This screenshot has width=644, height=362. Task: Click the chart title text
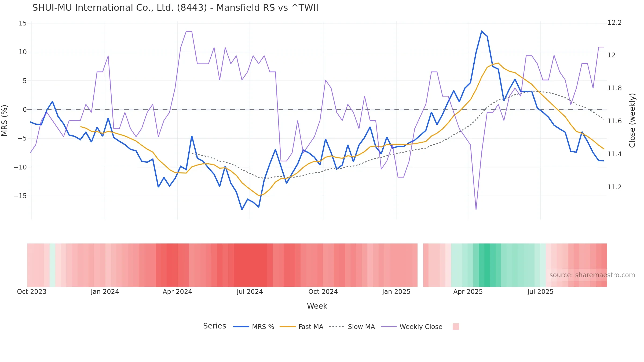[175, 8]
